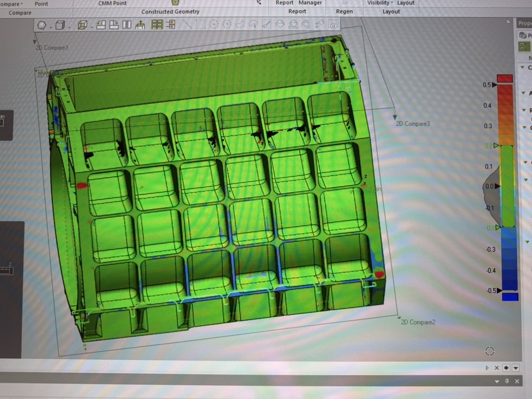Click the Point ribbon command

(41, 4)
